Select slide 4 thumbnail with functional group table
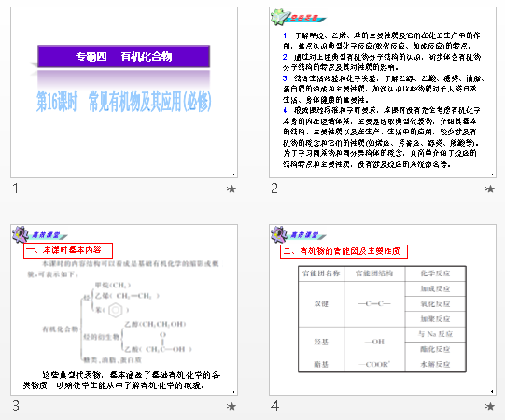The height and width of the screenshot is (420, 505). tap(383, 310)
